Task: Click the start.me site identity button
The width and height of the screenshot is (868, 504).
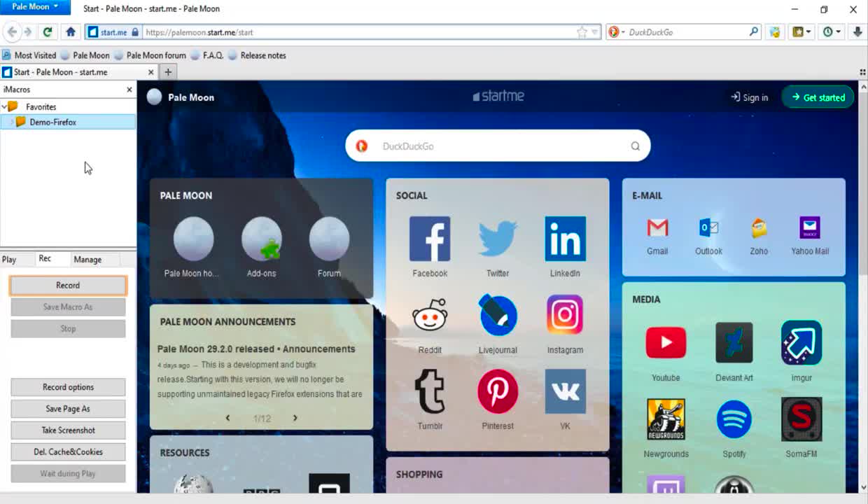Action: click(113, 32)
